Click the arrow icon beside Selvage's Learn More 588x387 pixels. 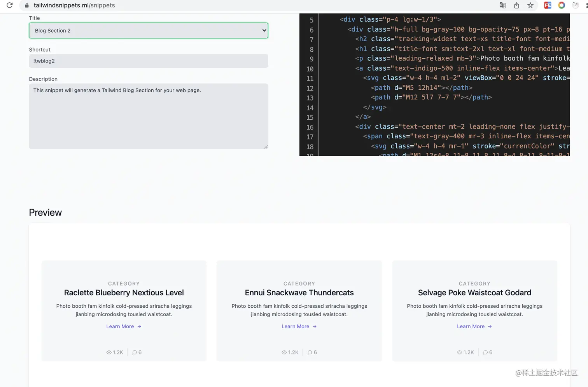point(490,326)
